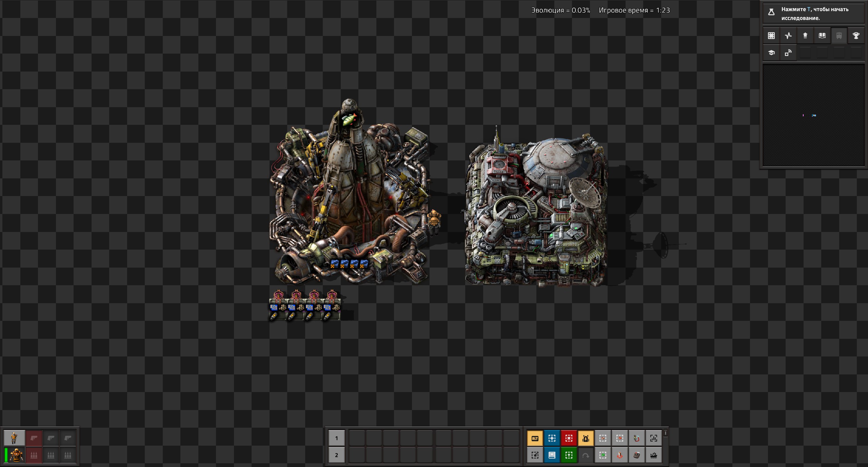Open Factoriopedia book icon
The height and width of the screenshot is (467, 868).
point(822,36)
